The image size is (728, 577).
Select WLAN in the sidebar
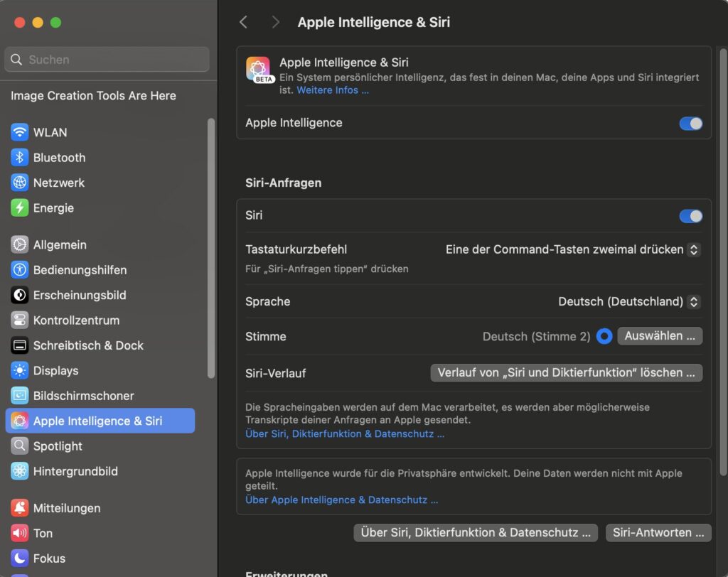point(50,132)
